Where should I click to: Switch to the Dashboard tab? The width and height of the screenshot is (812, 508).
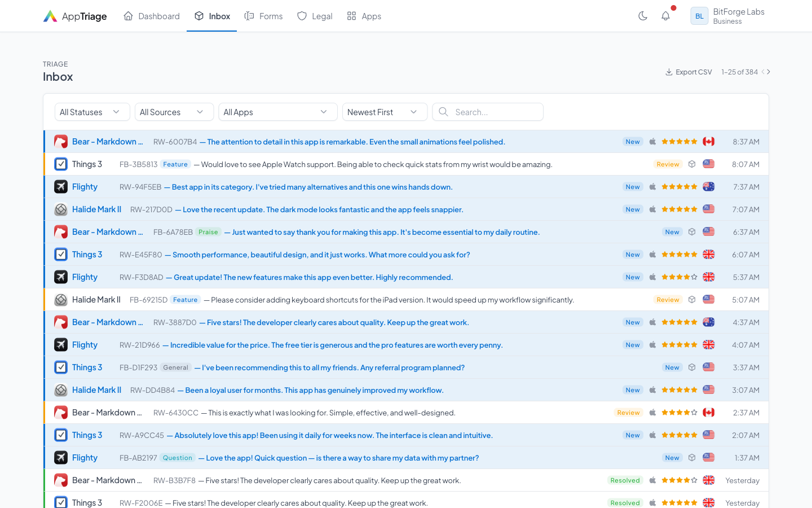(151, 16)
